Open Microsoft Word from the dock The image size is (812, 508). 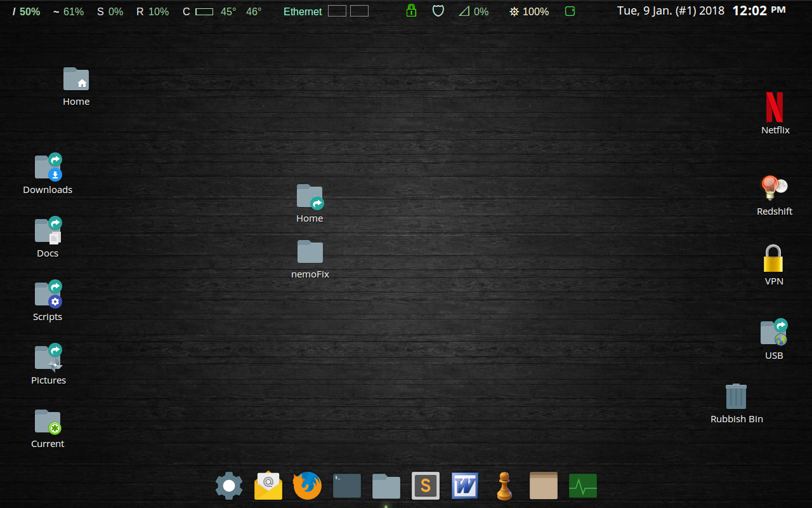coord(464,485)
